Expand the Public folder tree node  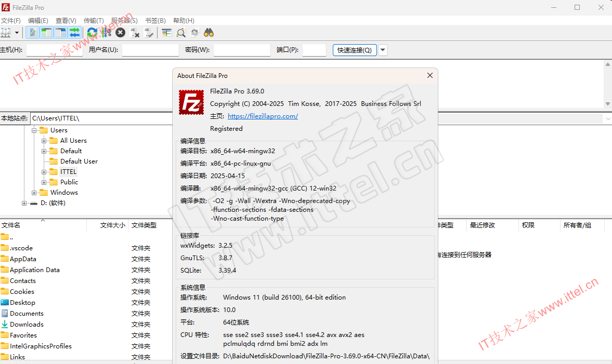click(44, 182)
